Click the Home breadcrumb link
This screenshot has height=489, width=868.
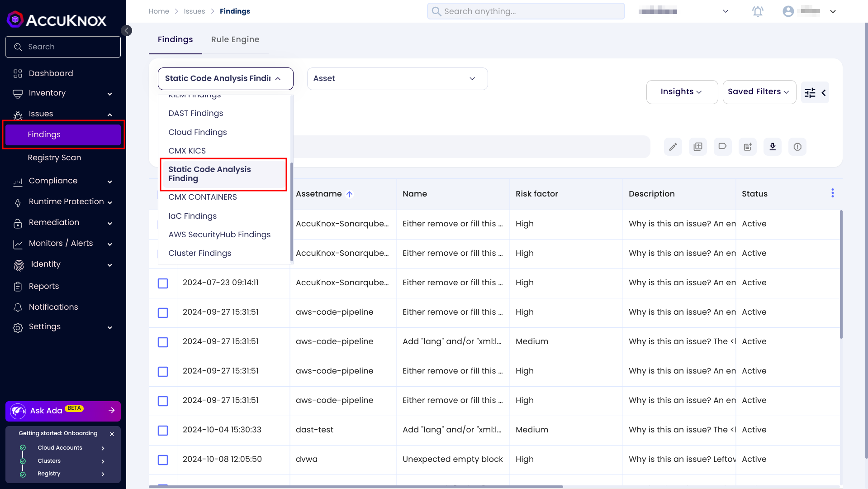coord(159,11)
